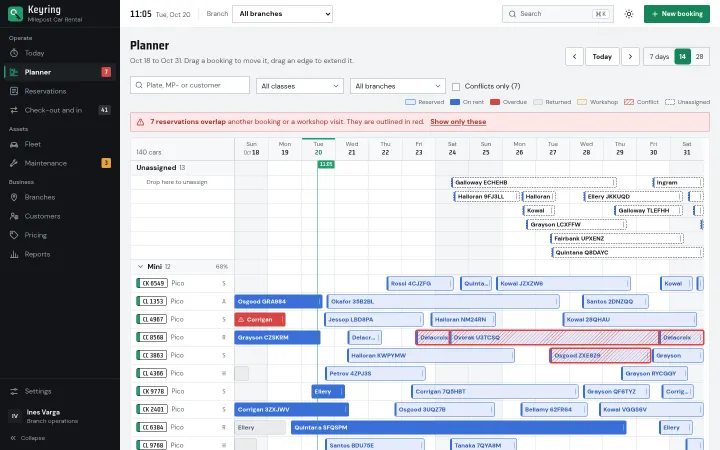The height and width of the screenshot is (450, 720).
Task: Toggle the light/dark theme icon
Action: (x=629, y=14)
